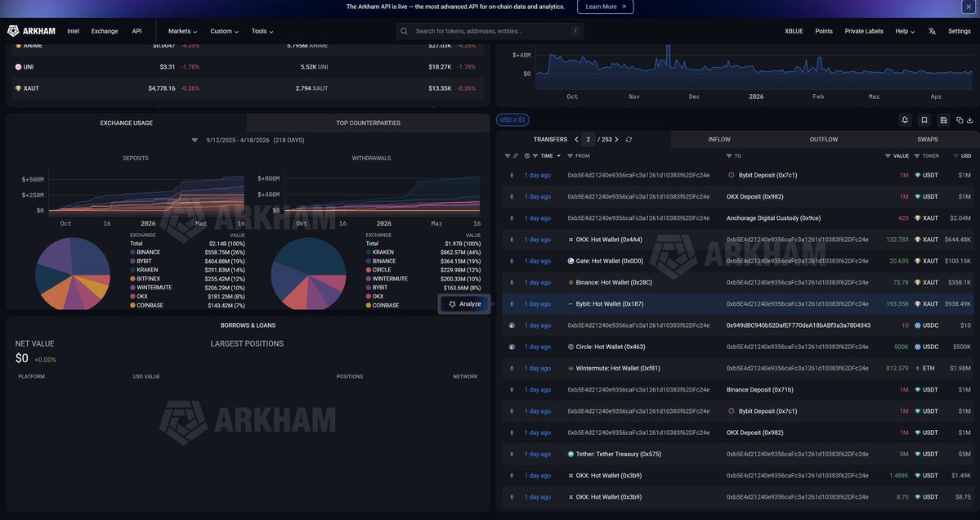Refresh the transfers list
This screenshot has height=520, width=980.
tap(629, 139)
